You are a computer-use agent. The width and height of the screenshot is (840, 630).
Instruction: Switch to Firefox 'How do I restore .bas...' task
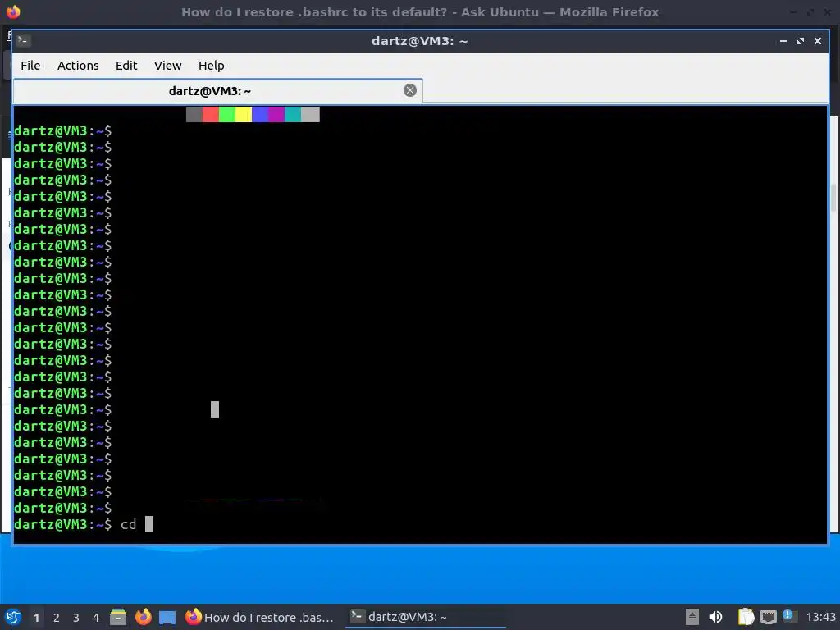(x=259, y=617)
